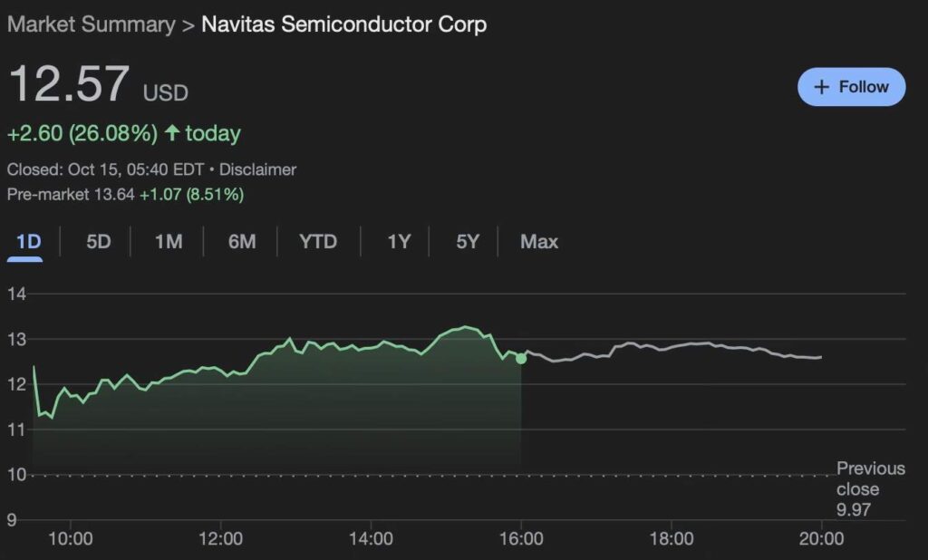Click the green upward arrow next to today
Image resolution: width=928 pixels, height=560 pixels.
point(171,134)
